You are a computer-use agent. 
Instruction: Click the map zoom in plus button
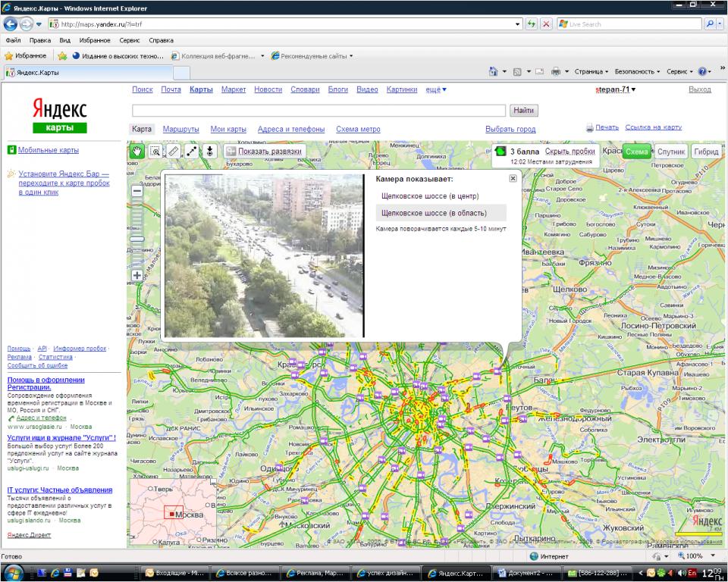point(137,275)
